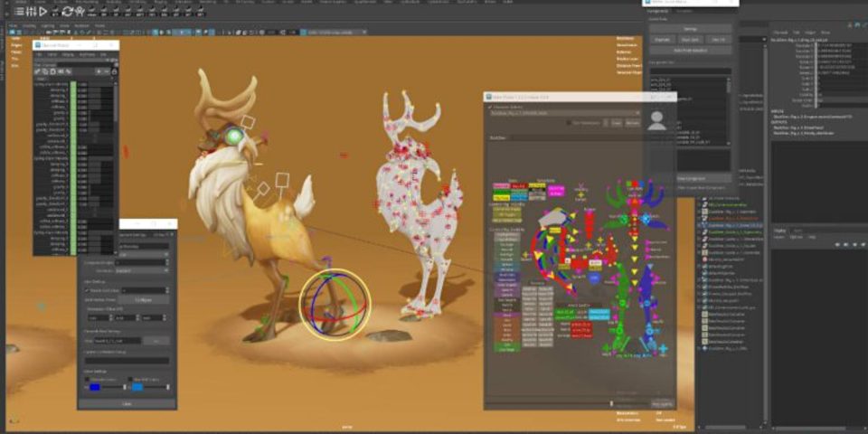The height and width of the screenshot is (434, 868).
Task: Open the Channels menu in Channel Box
Action: pos(780,33)
